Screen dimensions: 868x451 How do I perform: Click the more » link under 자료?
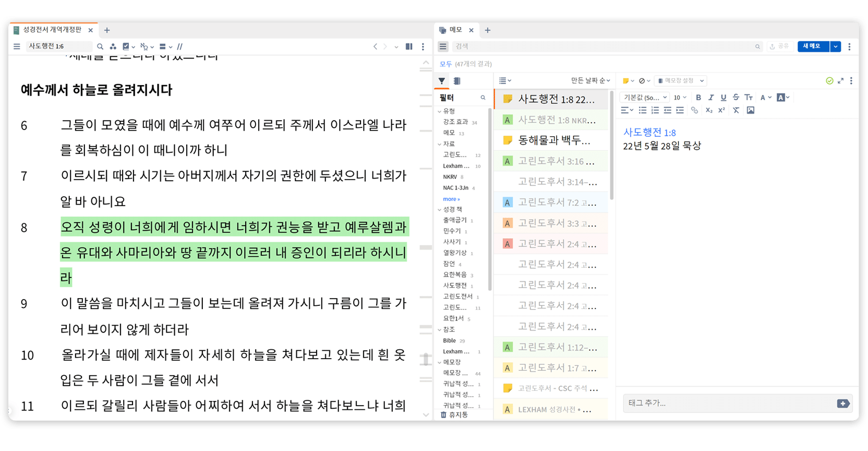(x=451, y=199)
